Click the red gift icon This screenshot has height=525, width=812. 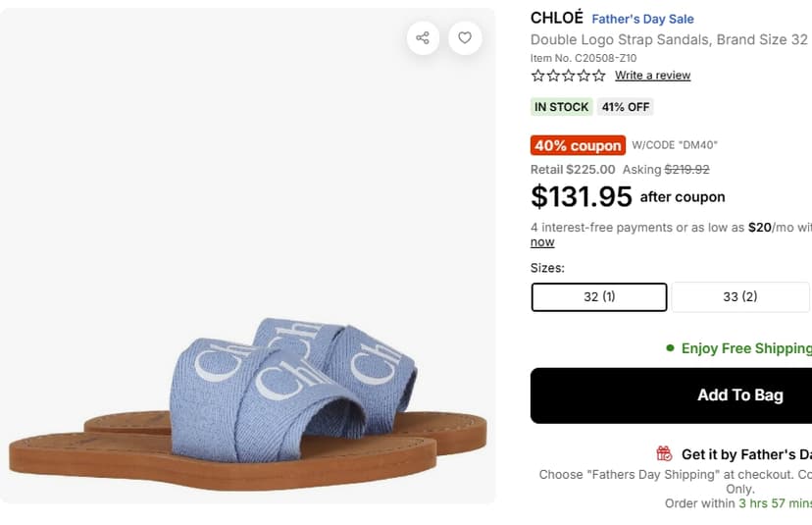(664, 454)
